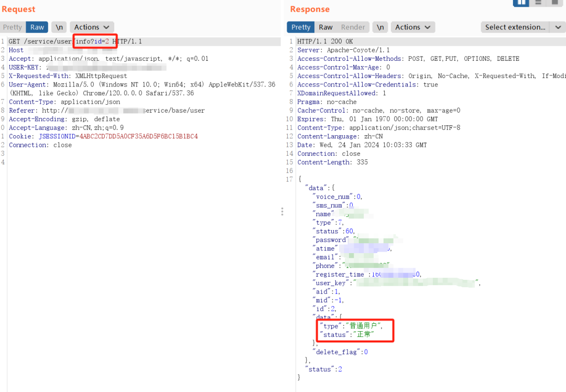Viewport: 566px width, 392px height.
Task: Open the Response Actions dropdown
Action: 412,27
